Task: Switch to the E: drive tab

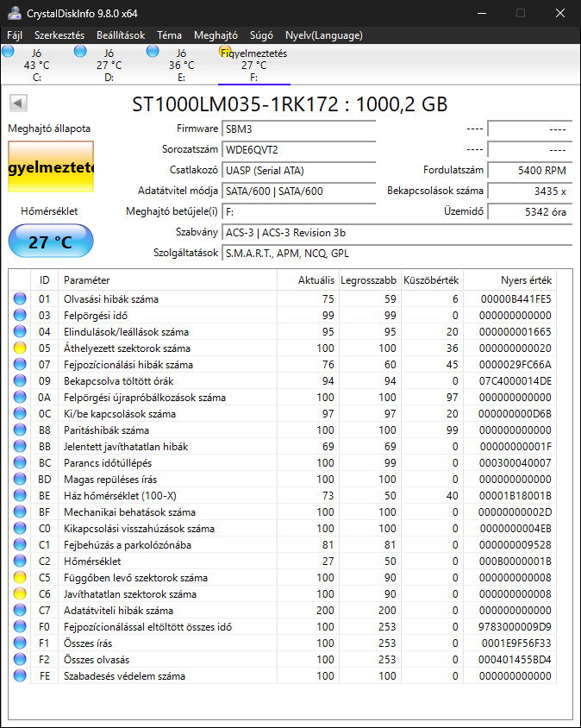Action: 181,65
